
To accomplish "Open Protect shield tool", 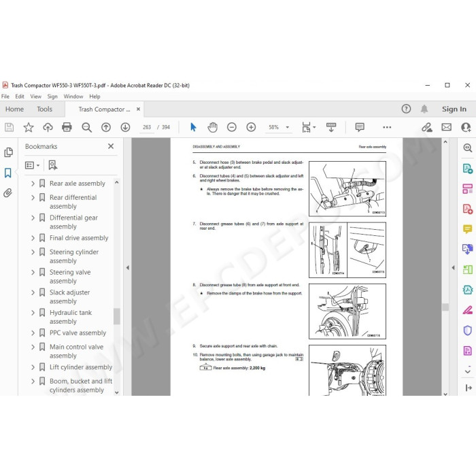I will click(468, 330).
